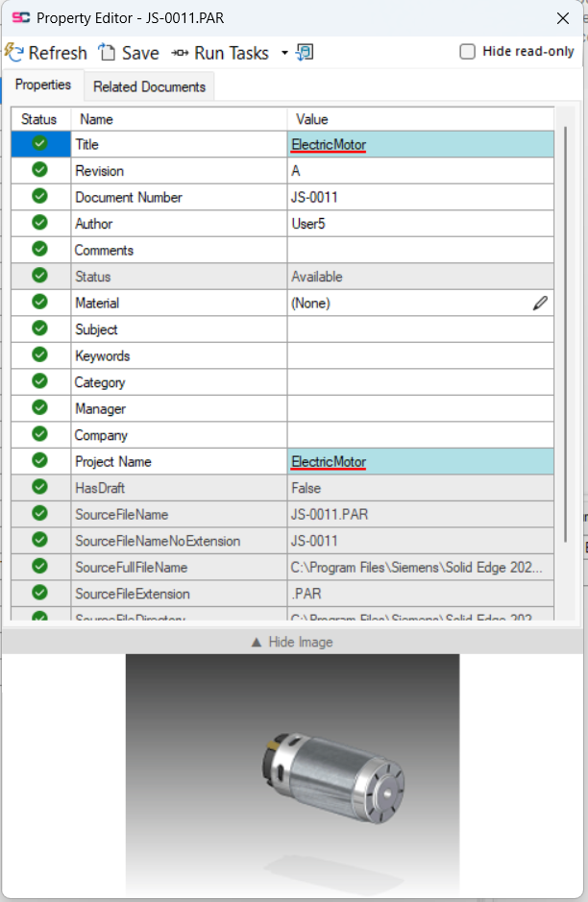Select the Properties tab
The height and width of the screenshot is (902, 588).
[43, 85]
